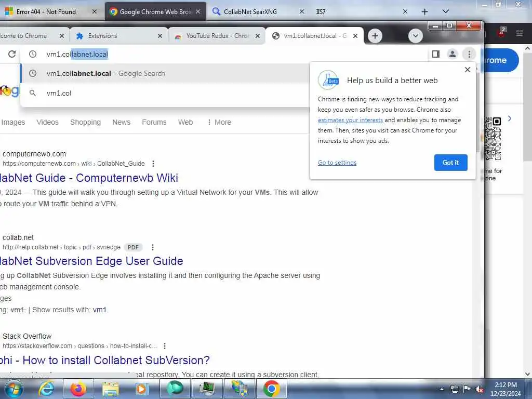Open estimates your interests link

point(350,120)
